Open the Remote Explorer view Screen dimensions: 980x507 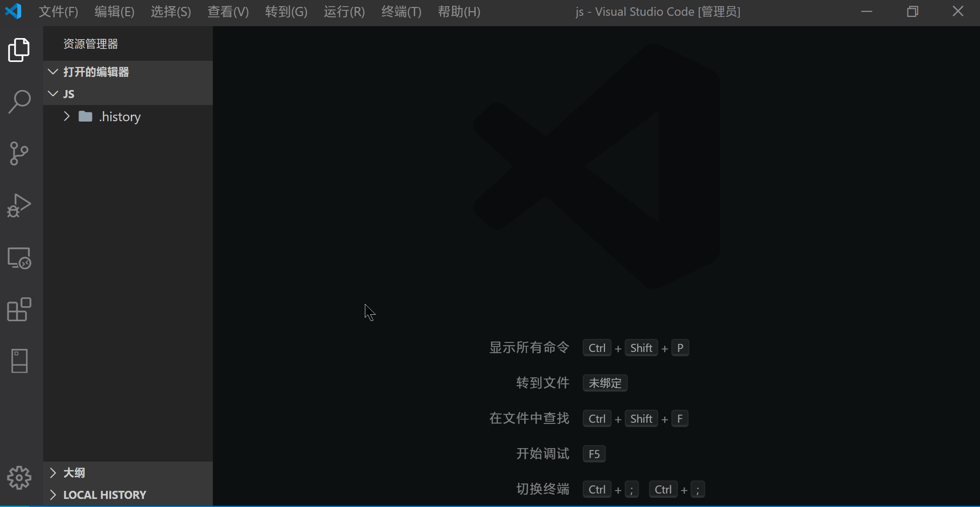click(x=19, y=258)
